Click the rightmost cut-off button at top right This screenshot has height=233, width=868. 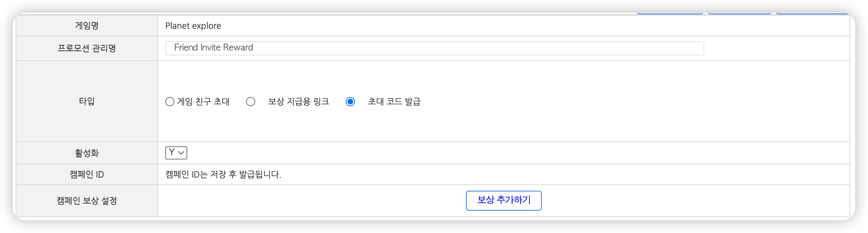click(x=812, y=13)
